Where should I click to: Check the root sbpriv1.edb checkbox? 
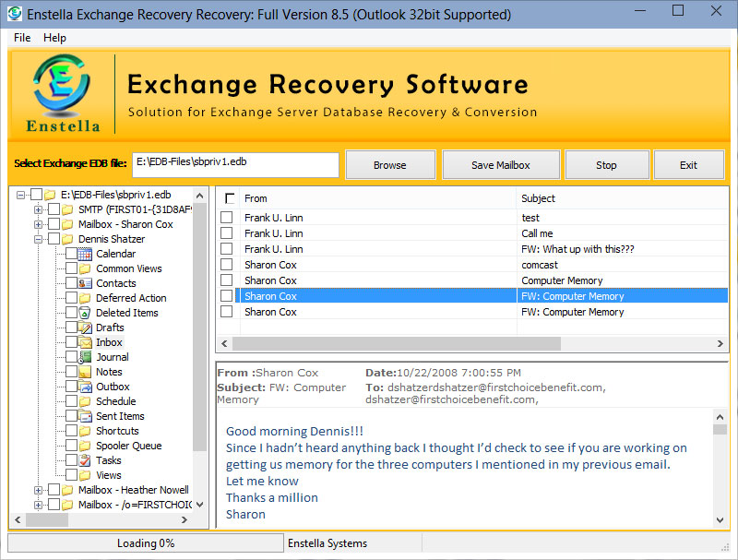pos(36,195)
